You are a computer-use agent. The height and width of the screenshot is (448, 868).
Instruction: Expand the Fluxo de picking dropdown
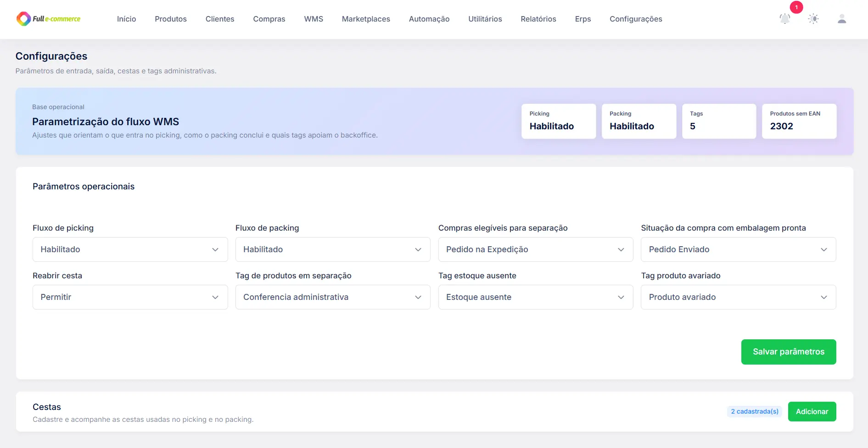tap(130, 249)
